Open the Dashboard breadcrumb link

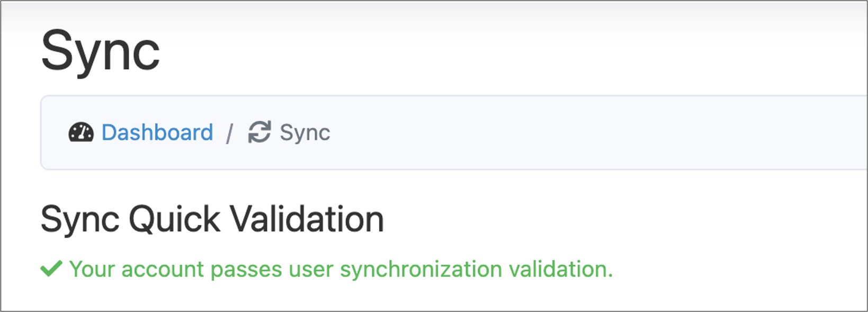157,132
